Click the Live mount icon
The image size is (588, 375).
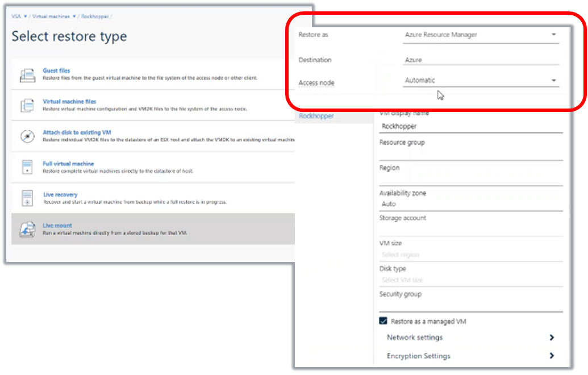click(27, 229)
